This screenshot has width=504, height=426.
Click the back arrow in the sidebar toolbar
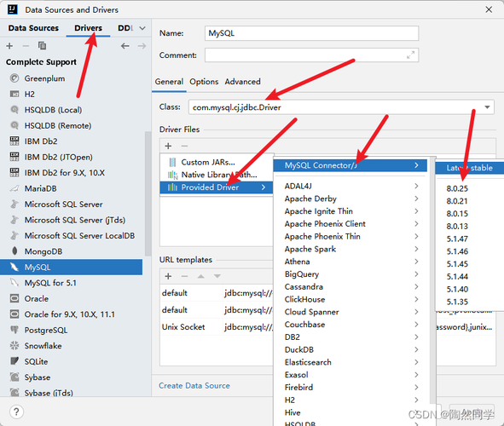[x=125, y=46]
